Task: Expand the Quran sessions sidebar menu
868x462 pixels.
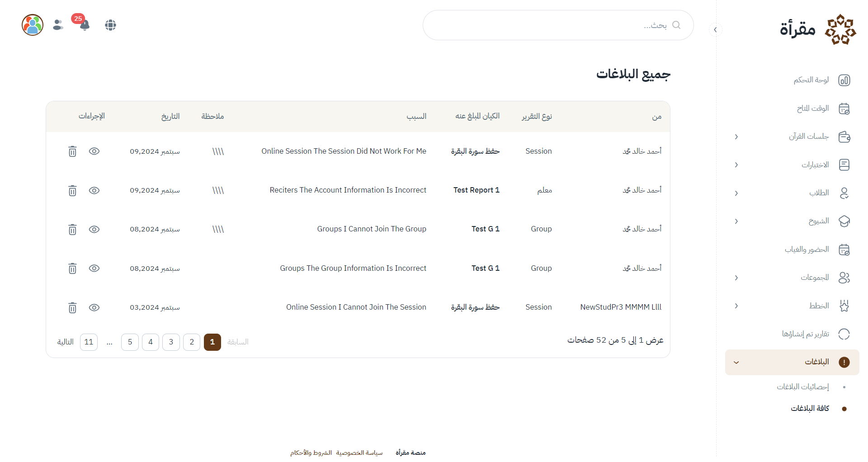Action: click(x=736, y=137)
